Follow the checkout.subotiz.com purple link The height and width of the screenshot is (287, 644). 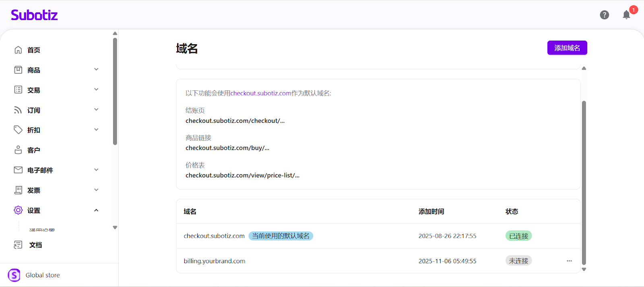pyautogui.click(x=260, y=93)
